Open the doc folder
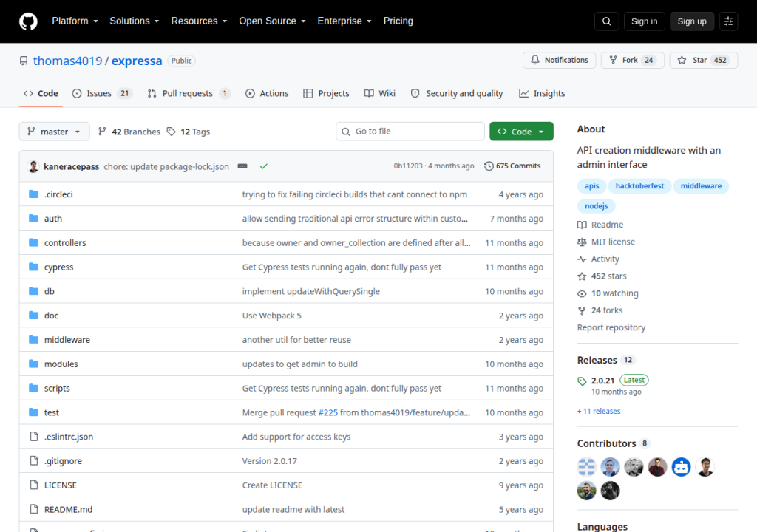Screen dimensions: 757x532 (51, 316)
